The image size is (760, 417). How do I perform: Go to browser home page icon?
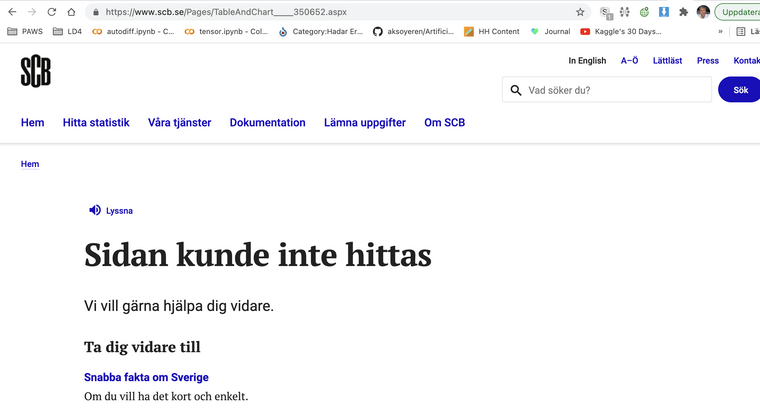71,12
